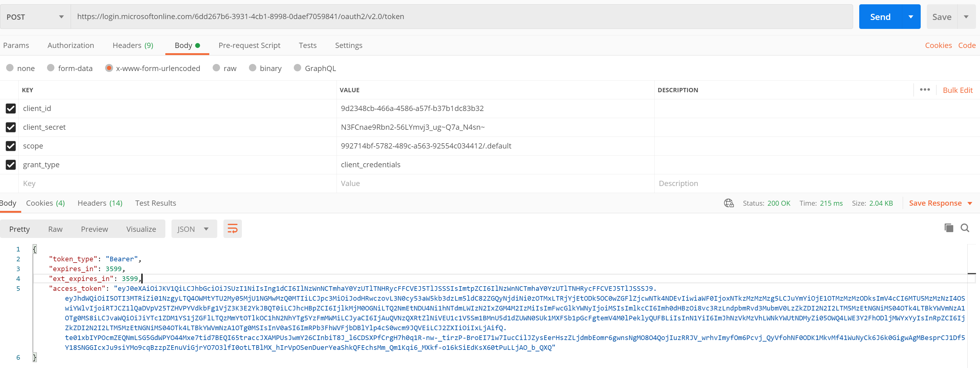Open the ellipsis options in the params table

coord(925,90)
